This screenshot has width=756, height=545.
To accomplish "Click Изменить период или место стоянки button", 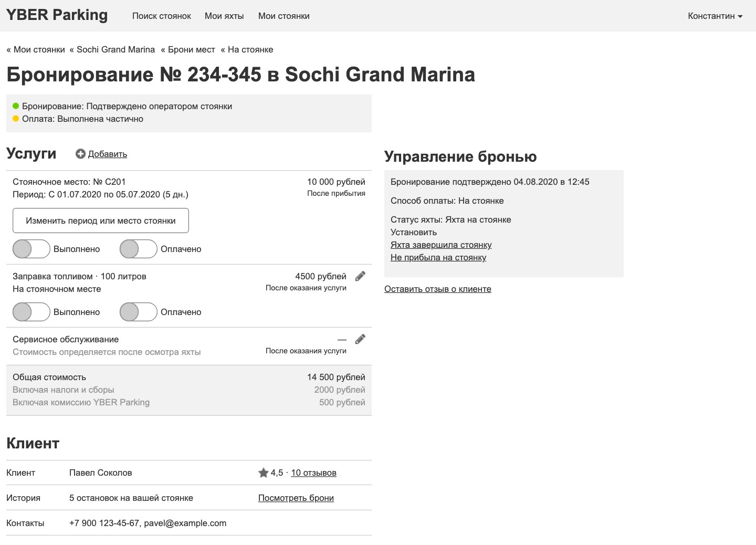I will [101, 221].
